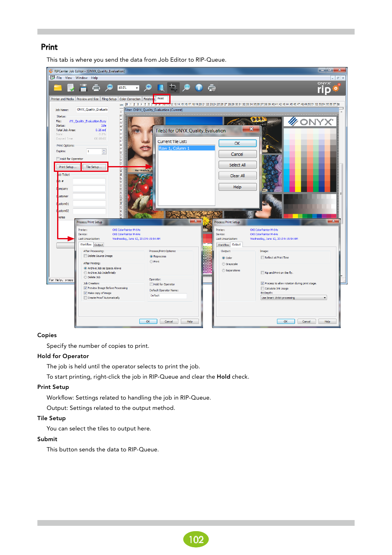Enable Create Proof Automatically checkbox

tap(85, 298)
